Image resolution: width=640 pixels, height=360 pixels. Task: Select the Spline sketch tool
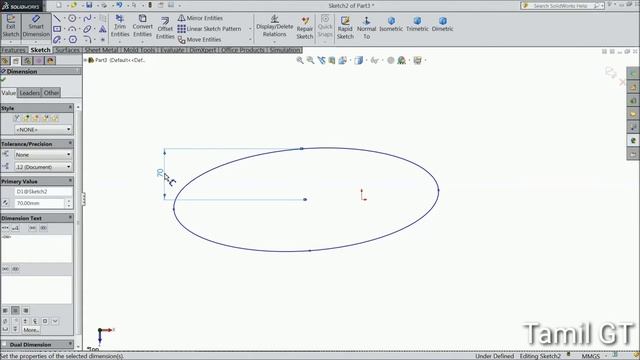click(87, 18)
